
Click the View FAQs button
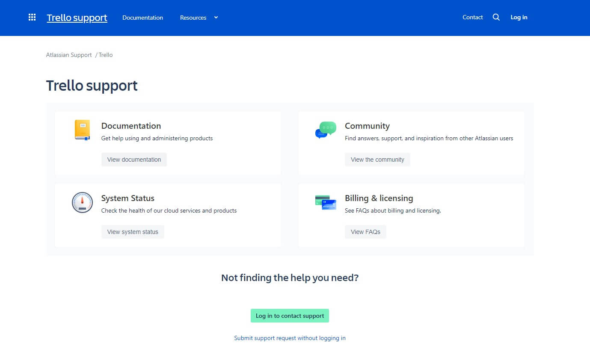[365, 232]
